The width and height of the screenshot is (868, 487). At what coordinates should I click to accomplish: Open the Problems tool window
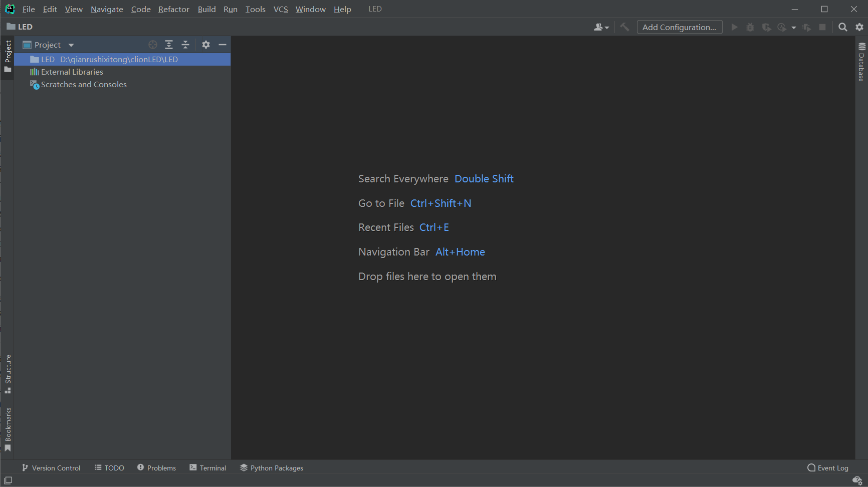click(156, 467)
